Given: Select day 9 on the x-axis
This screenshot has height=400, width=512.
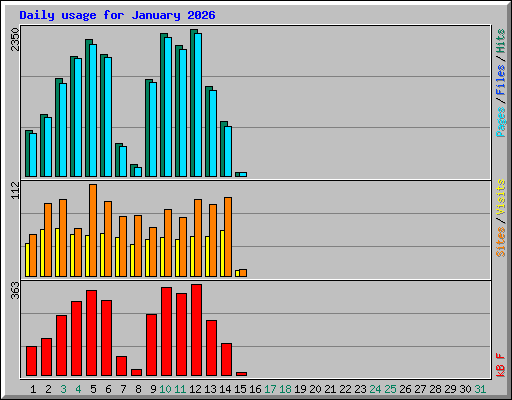Looking at the screenshot, I should tap(153, 389).
